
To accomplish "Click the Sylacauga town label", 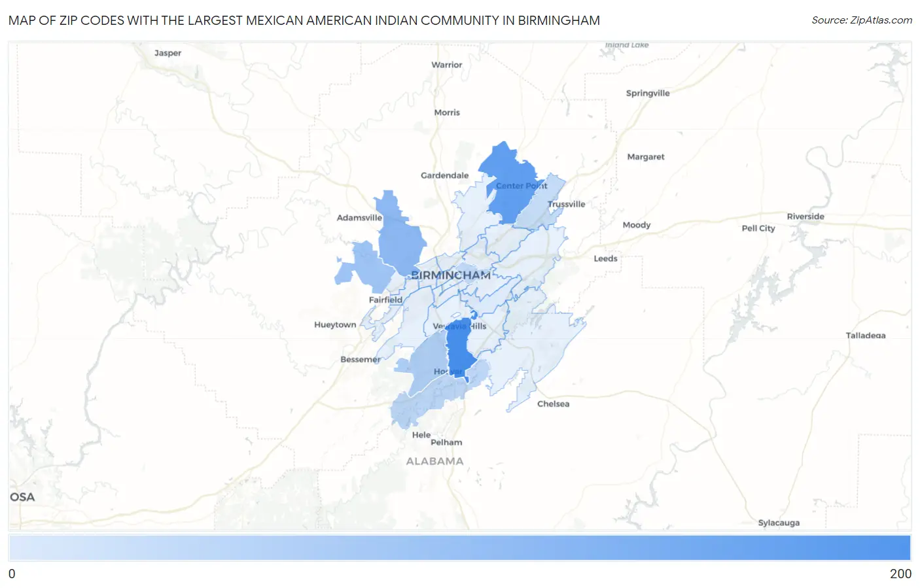I will [779, 523].
